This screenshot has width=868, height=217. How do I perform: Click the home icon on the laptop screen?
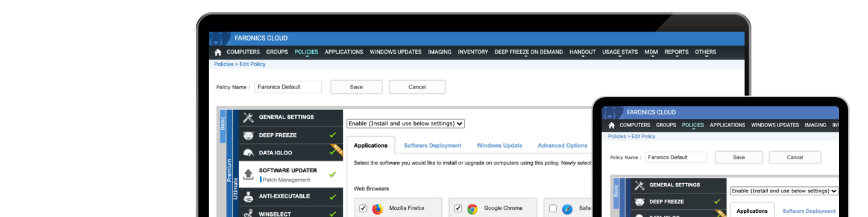218,52
